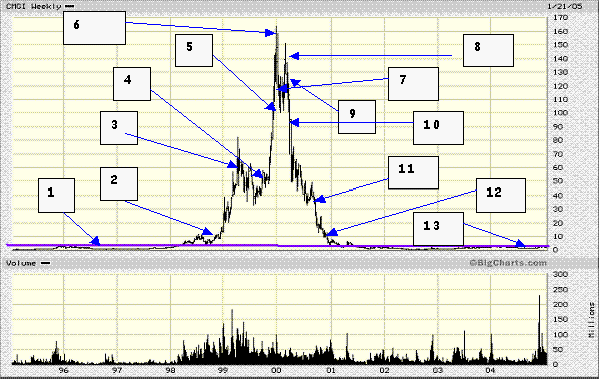This screenshot has width=599, height=379.
Task: Click the 99 year label on time axis
Action: [223, 370]
